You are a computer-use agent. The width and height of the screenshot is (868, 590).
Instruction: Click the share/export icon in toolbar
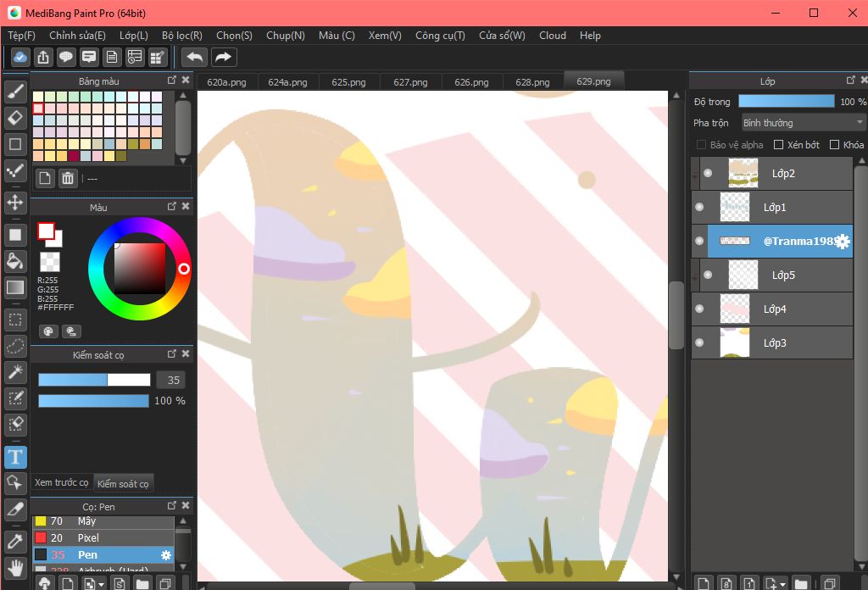43,57
